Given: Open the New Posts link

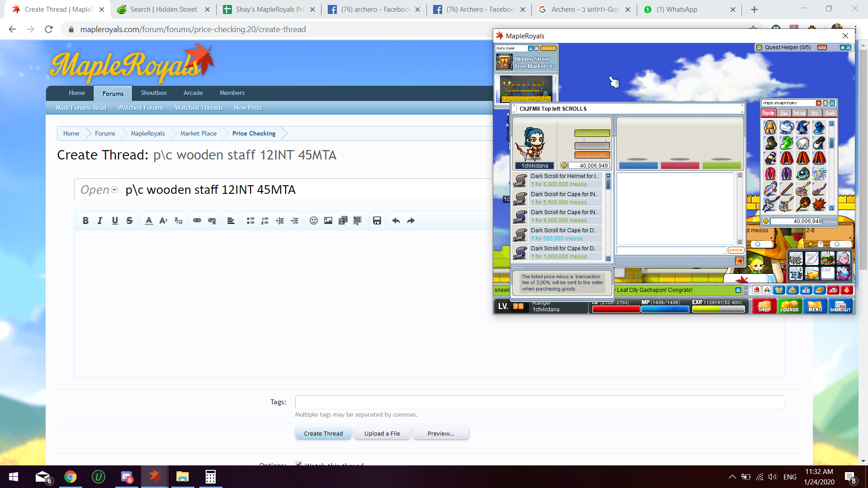Looking at the screenshot, I should (248, 108).
